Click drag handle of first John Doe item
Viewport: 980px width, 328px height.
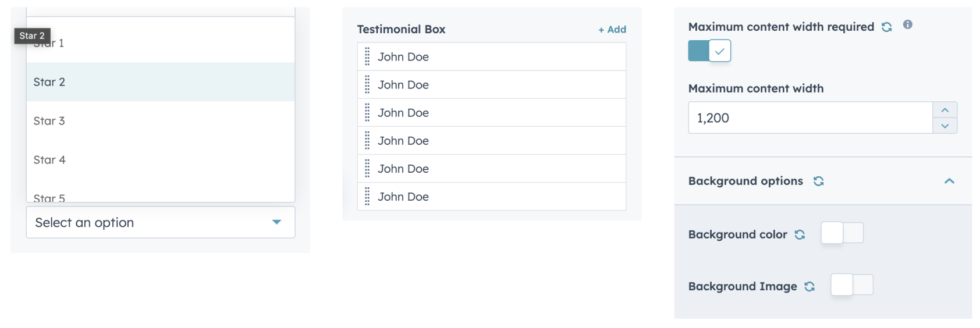[x=367, y=57]
